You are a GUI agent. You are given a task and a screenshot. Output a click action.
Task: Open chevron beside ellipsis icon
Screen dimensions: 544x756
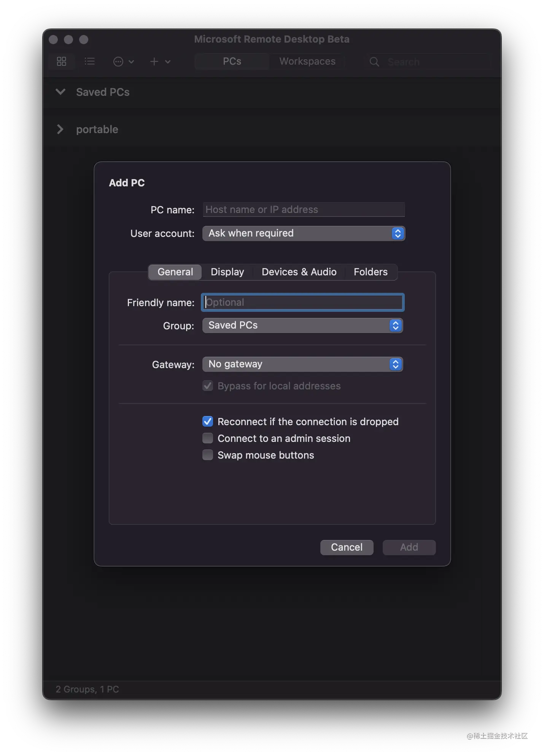[131, 62]
